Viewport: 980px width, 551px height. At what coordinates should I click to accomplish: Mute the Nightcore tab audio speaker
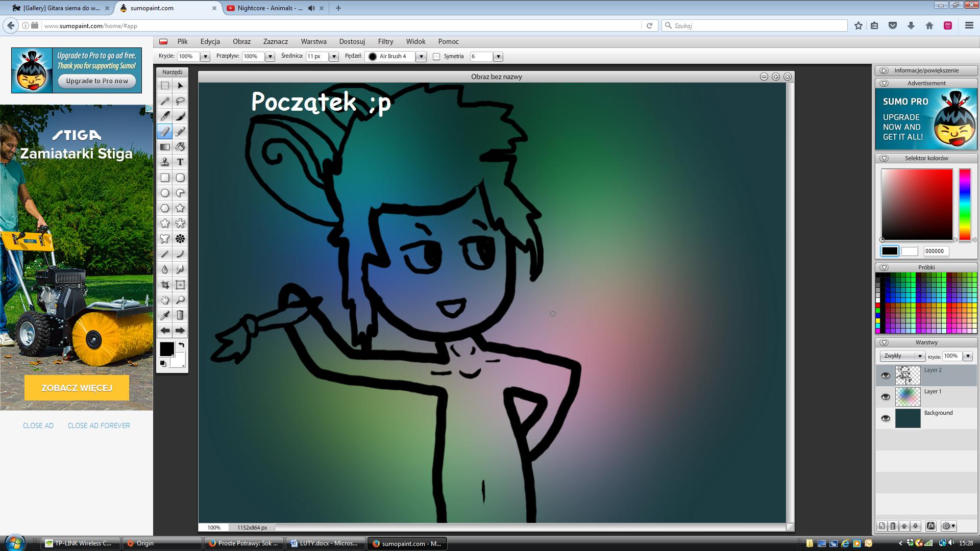pos(311,8)
